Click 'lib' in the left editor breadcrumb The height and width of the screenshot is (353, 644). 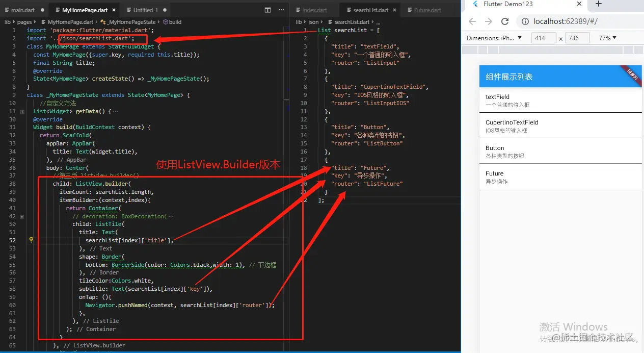(8, 22)
